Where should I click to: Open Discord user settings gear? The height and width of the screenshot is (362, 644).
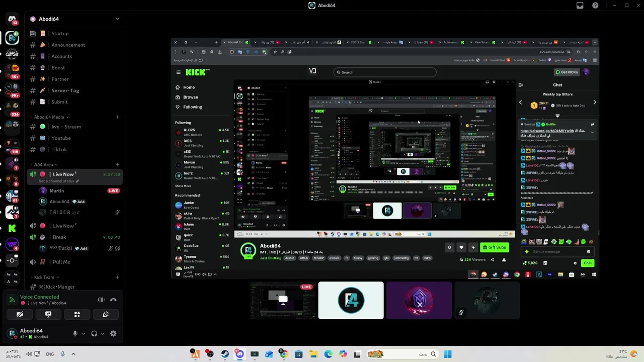click(x=113, y=333)
